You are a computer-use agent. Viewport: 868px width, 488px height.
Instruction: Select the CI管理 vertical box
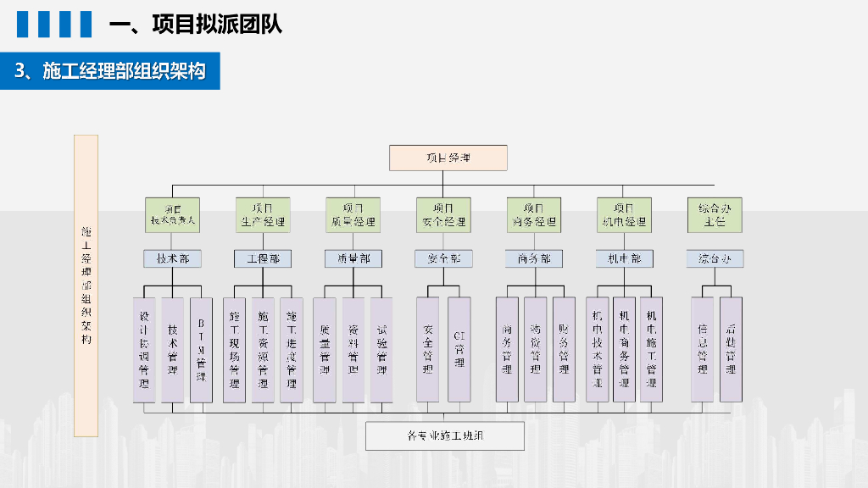pyautogui.click(x=459, y=350)
